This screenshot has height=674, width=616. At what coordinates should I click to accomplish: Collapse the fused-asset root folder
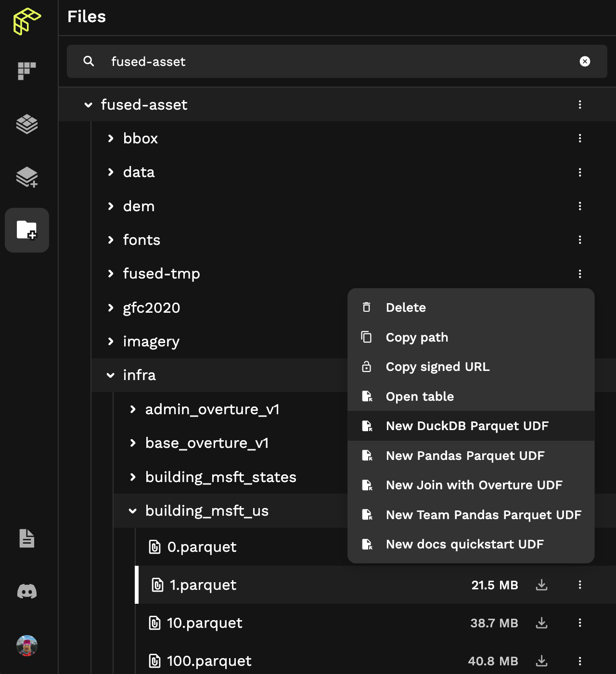click(x=88, y=105)
